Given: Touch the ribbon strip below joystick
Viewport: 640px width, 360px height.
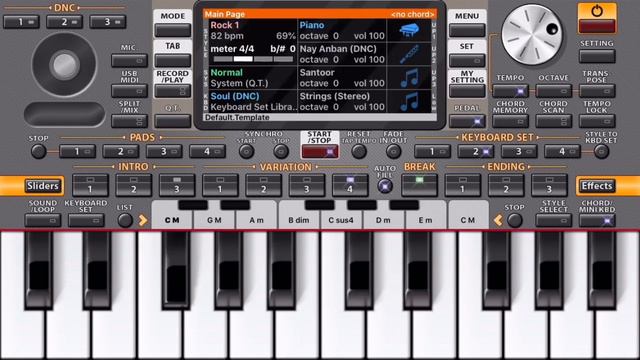Looking at the screenshot, I should pos(64,114).
